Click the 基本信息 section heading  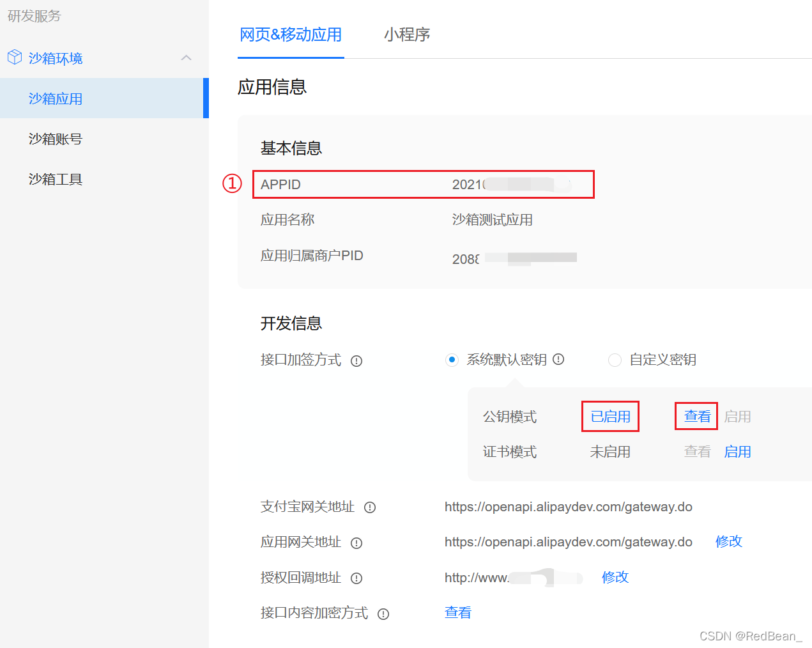tap(291, 148)
